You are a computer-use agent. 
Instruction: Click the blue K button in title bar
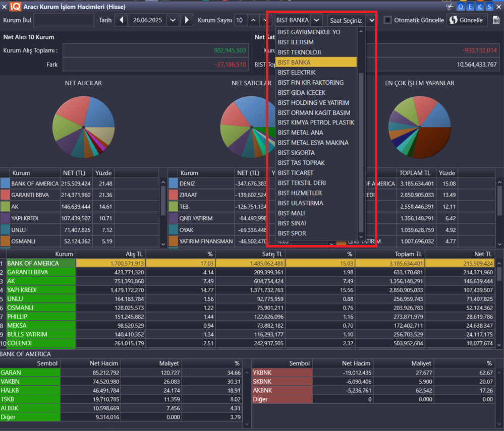(480, 7)
